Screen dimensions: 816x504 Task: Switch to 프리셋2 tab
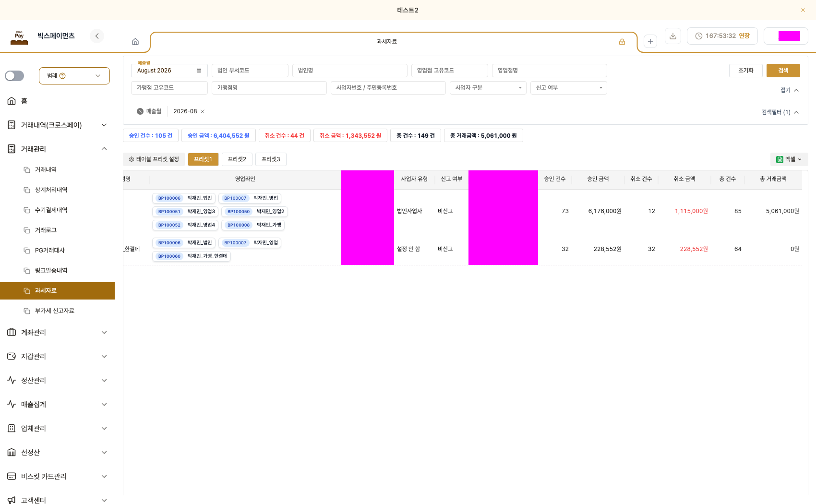click(237, 159)
